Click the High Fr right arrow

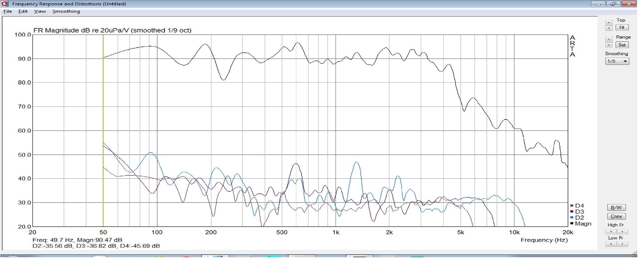pos(622,232)
